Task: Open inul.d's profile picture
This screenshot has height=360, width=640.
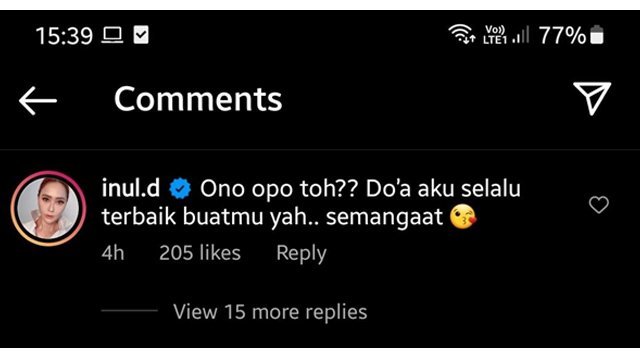Action: pyautogui.click(x=49, y=209)
